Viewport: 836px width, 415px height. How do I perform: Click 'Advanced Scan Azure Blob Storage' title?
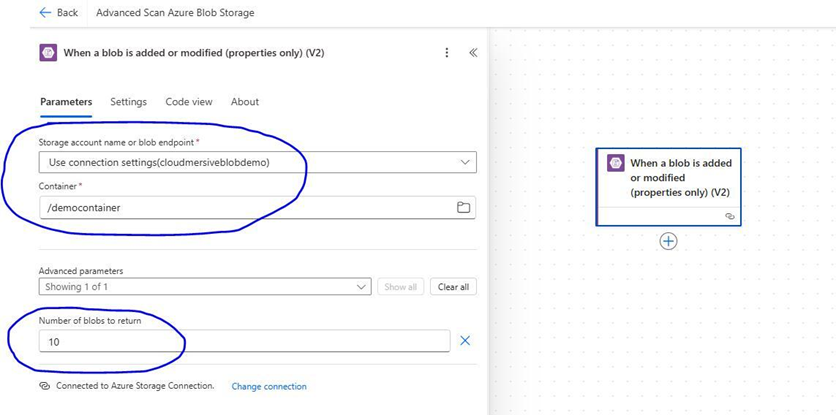[x=175, y=13]
